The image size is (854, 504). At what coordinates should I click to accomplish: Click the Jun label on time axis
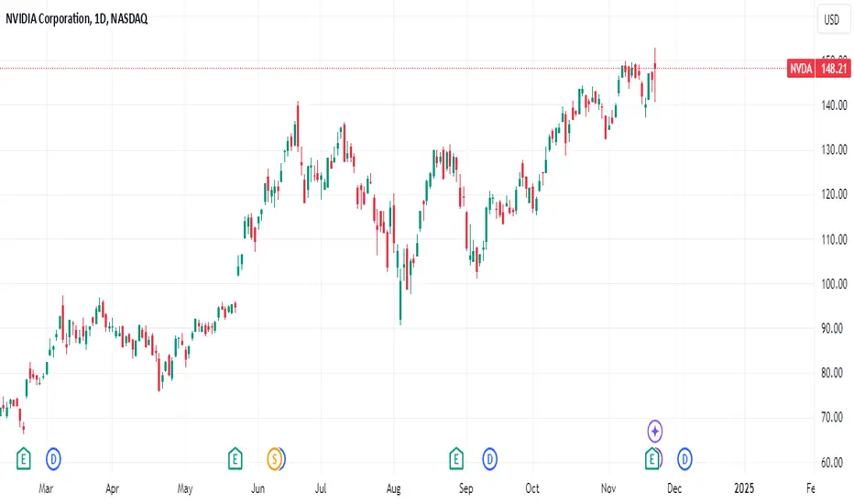(258, 488)
